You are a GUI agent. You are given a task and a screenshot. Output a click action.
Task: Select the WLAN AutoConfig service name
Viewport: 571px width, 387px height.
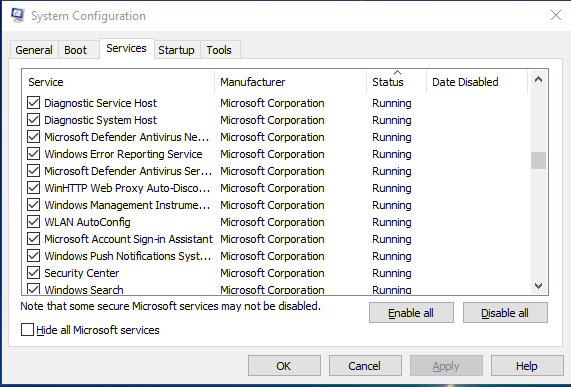coord(87,222)
